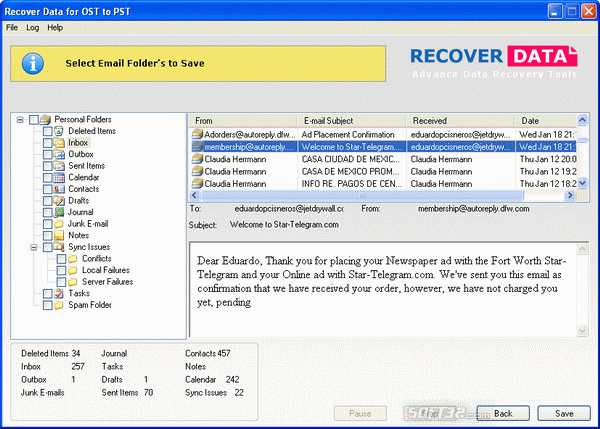Click the Local Failures folder icon
Image resolution: width=600 pixels, height=429 pixels.
[x=73, y=270]
